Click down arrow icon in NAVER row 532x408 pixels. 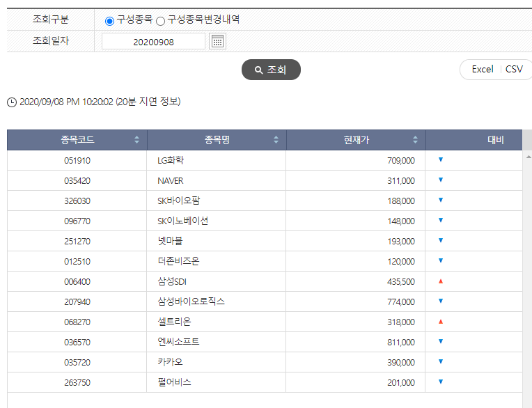click(441, 180)
